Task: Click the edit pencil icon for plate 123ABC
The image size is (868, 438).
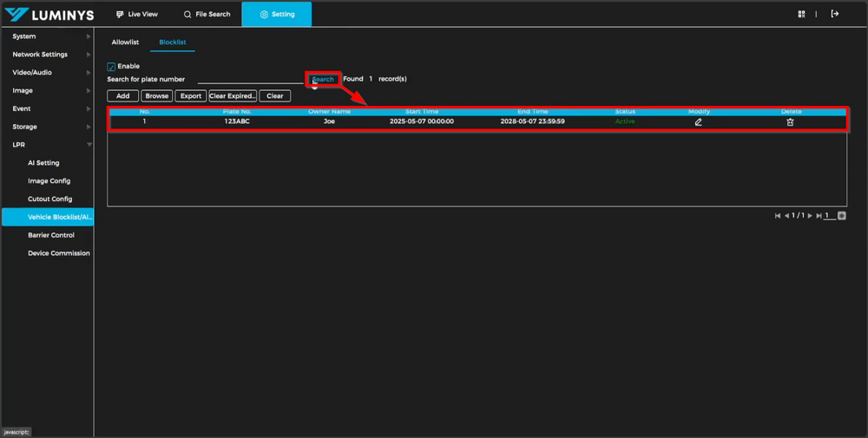Action: 698,122
